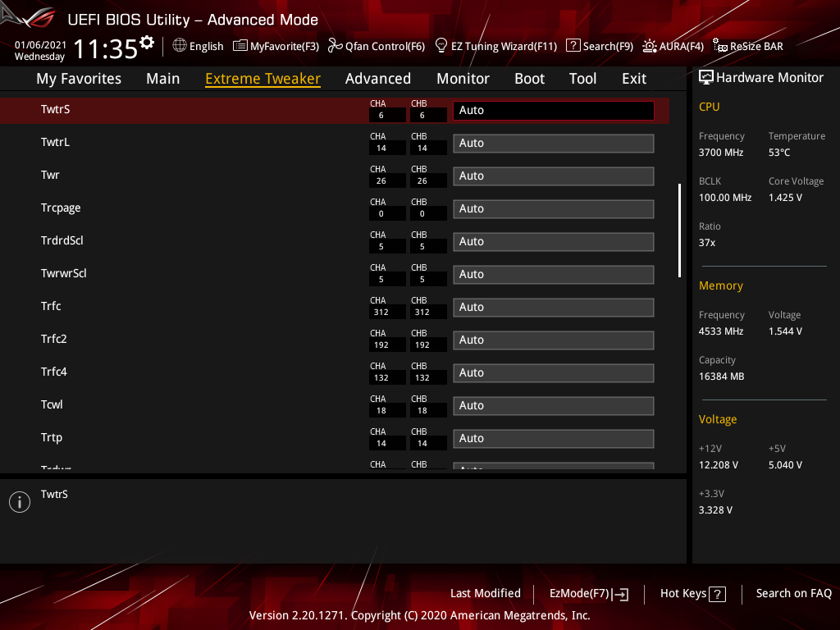Toggle ReSize BAR icon

coord(720,46)
